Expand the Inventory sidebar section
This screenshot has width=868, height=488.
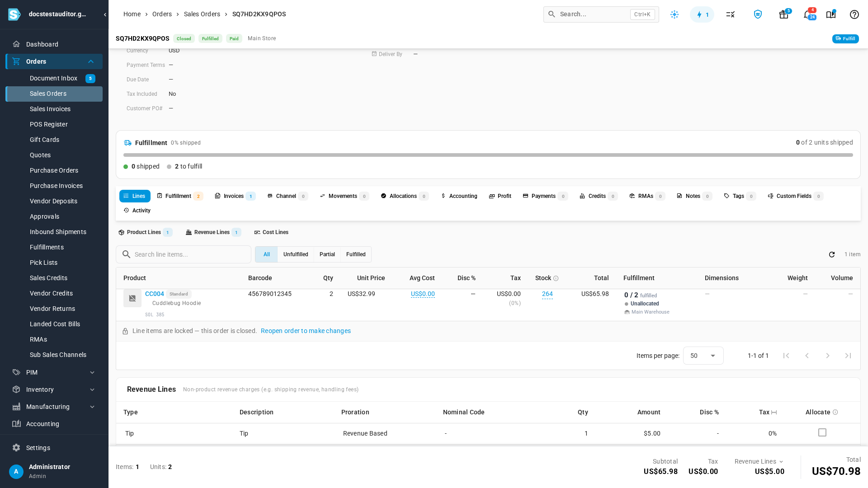click(x=92, y=389)
